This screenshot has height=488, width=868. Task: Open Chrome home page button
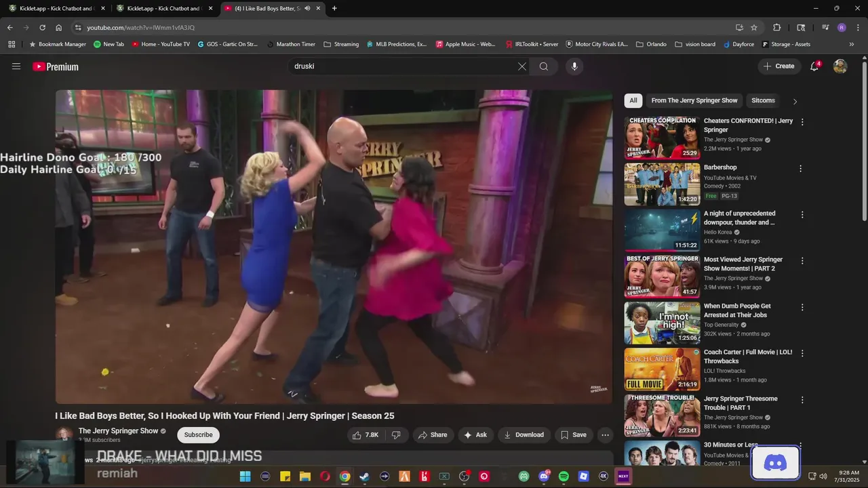pos(59,28)
